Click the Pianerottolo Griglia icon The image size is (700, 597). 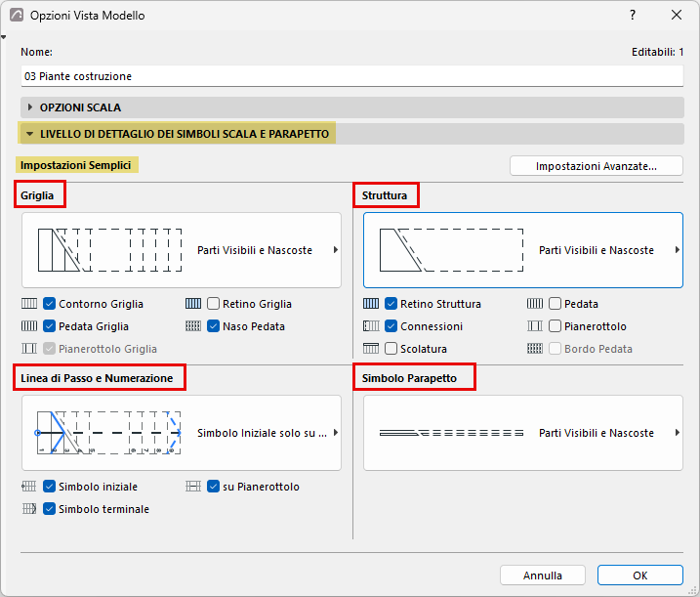(29, 349)
